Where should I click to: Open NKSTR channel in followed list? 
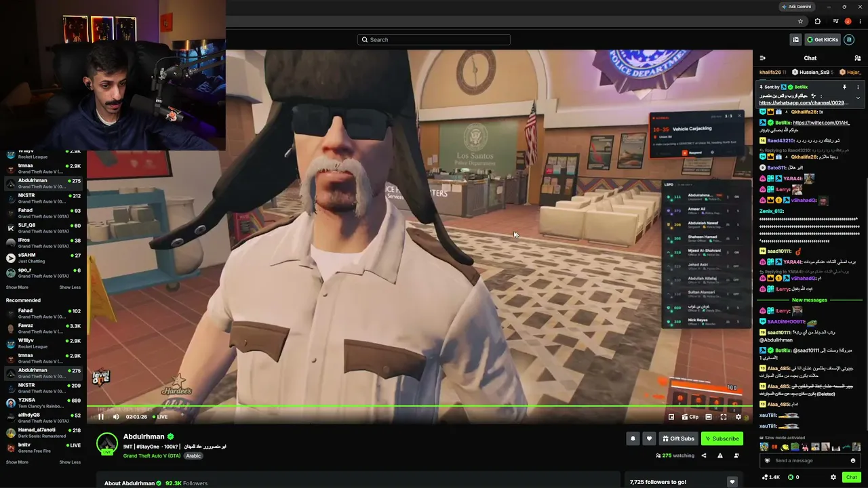[43, 199]
